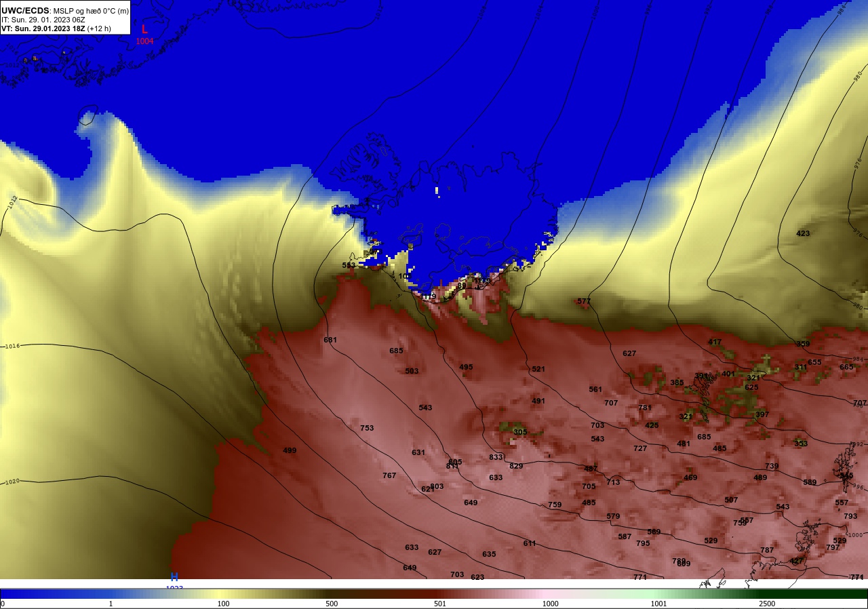This screenshot has width=868, height=609.
Task: Click the 353 height value
Action: 801,444
